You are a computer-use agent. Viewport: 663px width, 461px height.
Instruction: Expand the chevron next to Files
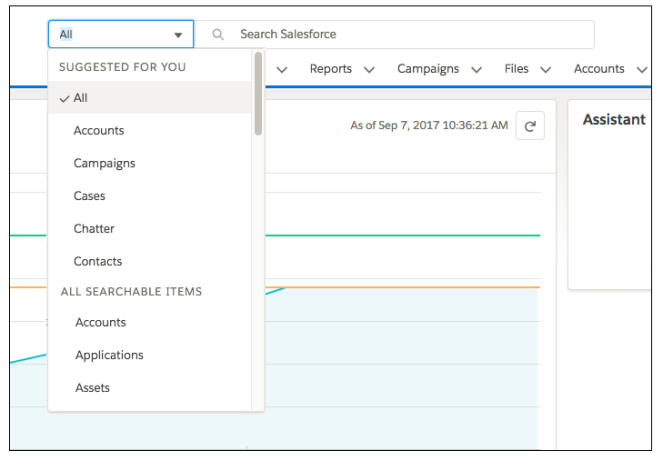click(546, 69)
